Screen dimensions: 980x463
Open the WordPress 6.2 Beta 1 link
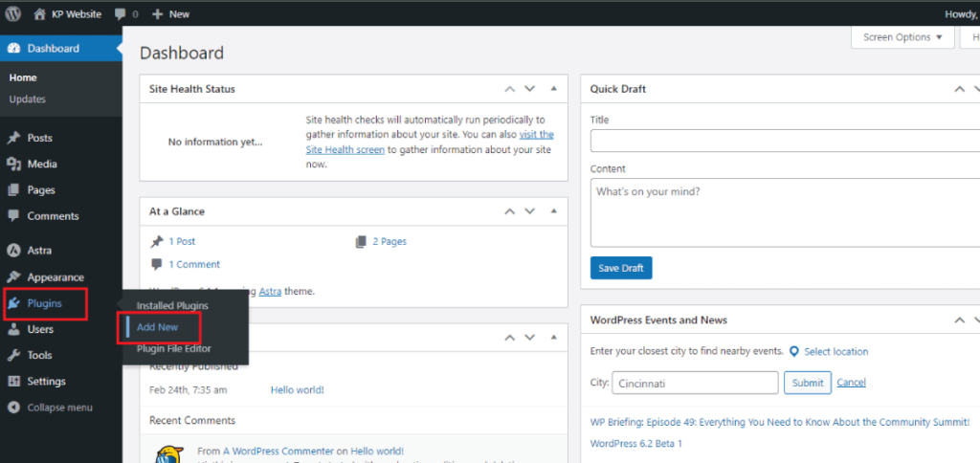[636, 444]
